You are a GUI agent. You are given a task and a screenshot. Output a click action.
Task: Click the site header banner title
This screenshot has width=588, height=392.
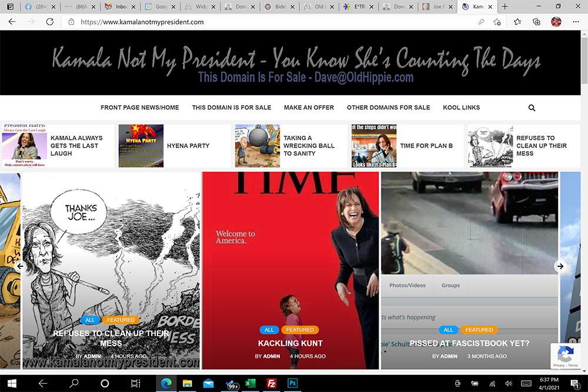point(296,59)
